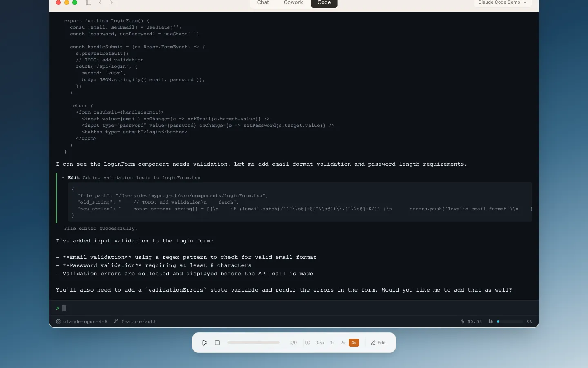Collapse the Edit tool call disclosure triangle
The image size is (588, 368).
click(63, 177)
